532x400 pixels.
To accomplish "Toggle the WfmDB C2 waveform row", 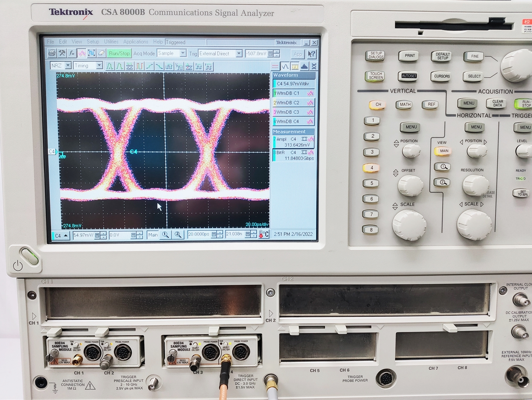I will (294, 102).
